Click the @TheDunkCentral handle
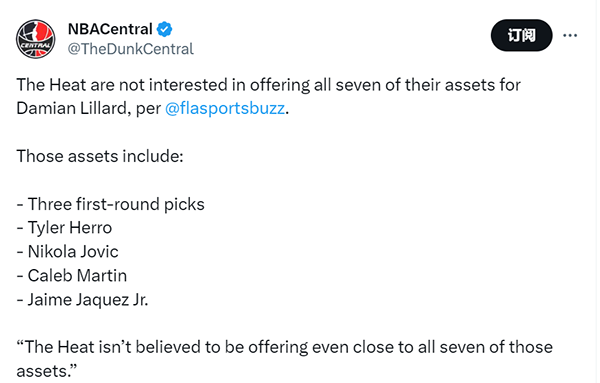 click(131, 49)
